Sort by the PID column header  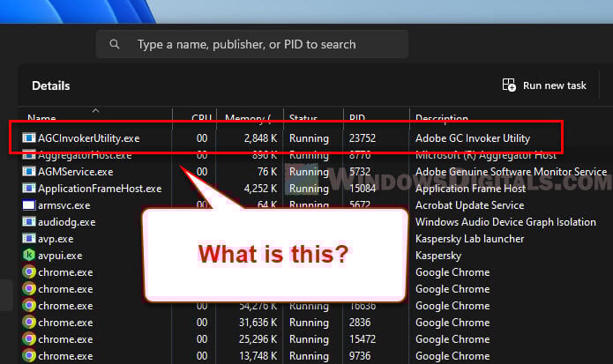pyautogui.click(x=357, y=117)
